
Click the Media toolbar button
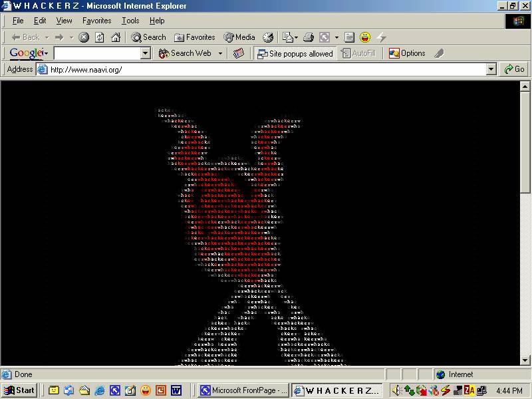239,37
